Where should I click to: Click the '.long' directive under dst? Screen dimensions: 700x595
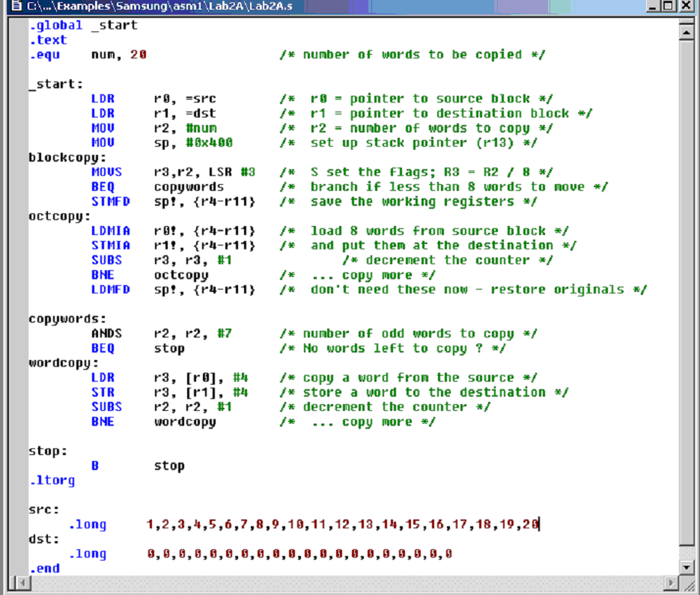(88, 554)
